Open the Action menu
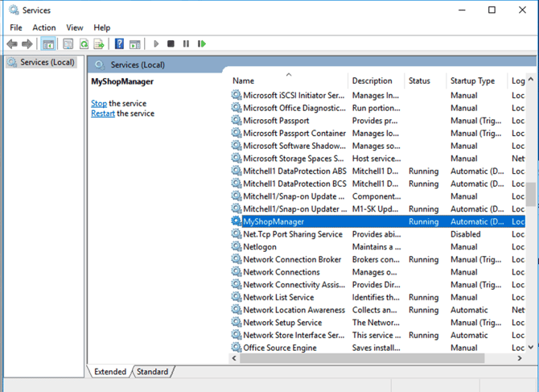539x392 pixels. click(x=44, y=27)
